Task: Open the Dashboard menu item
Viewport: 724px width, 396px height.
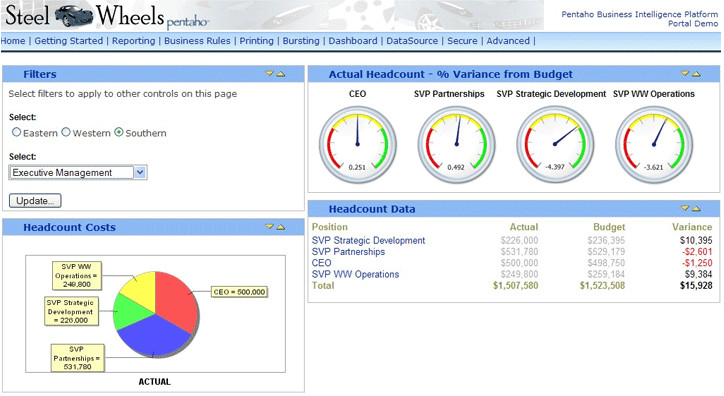Action: 353,41
